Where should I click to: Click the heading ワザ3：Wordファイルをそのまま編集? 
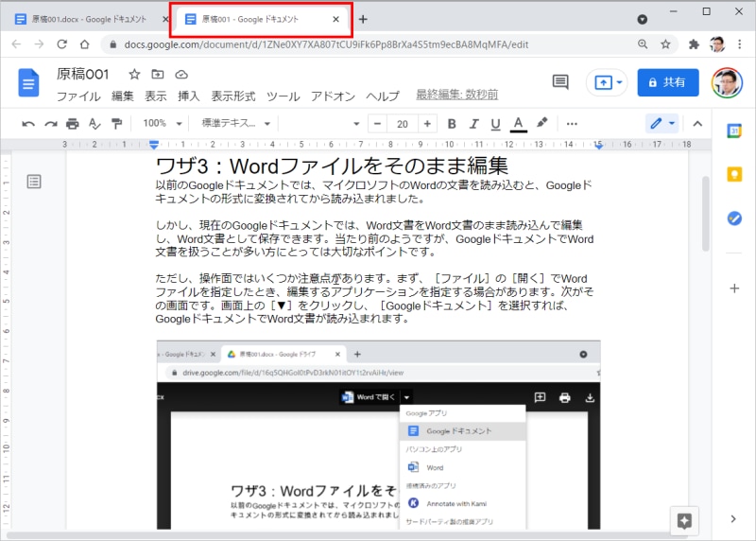pos(332,166)
